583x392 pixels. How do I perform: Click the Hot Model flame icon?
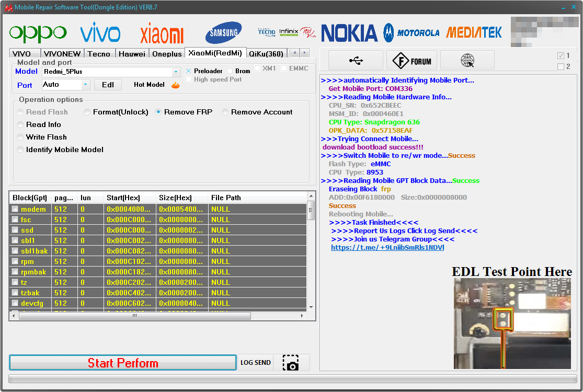click(176, 85)
